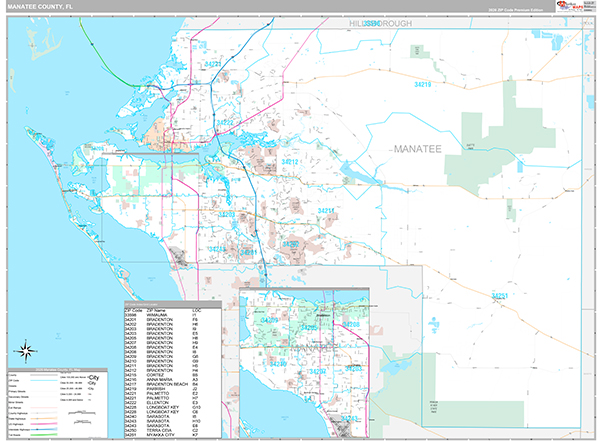Click the ZIP Code column header
Screen dimensions: 600x441
click(133, 311)
